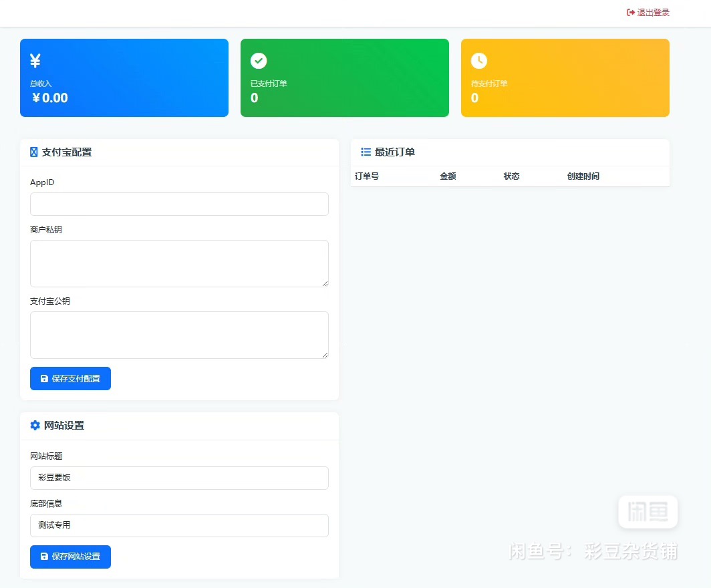Click the 闲鱼 watermark logo
Screen dimensions: 711x588
[x=648, y=512]
